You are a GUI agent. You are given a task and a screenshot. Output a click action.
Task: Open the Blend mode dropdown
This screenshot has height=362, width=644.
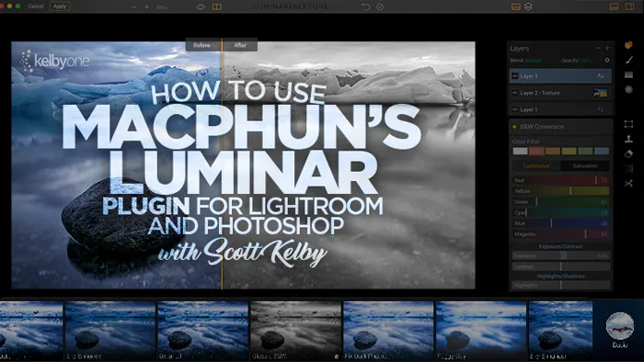pos(533,61)
